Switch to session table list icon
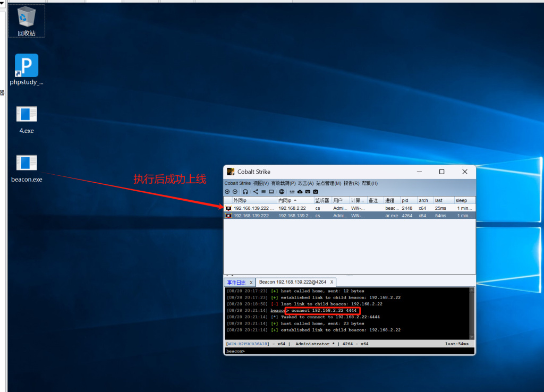Viewport: 544px width, 392px height. [263, 192]
